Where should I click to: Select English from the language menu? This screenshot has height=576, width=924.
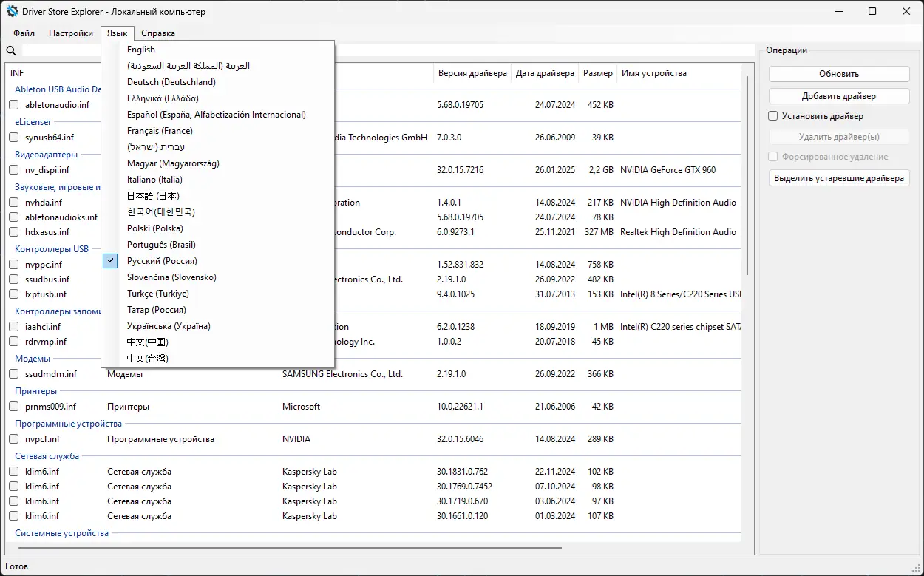[141, 49]
